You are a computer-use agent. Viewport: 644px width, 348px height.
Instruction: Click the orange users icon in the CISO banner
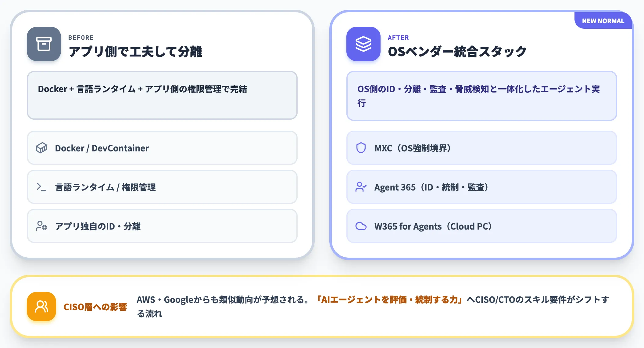click(x=41, y=306)
